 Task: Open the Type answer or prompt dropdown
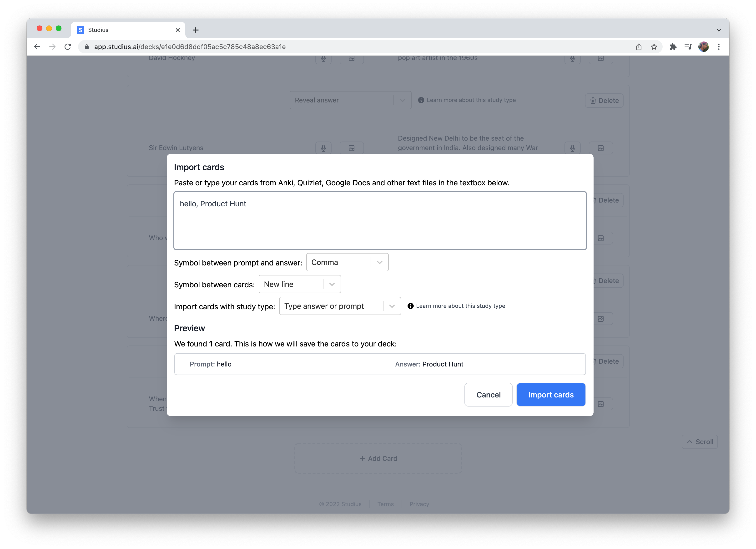pos(340,306)
